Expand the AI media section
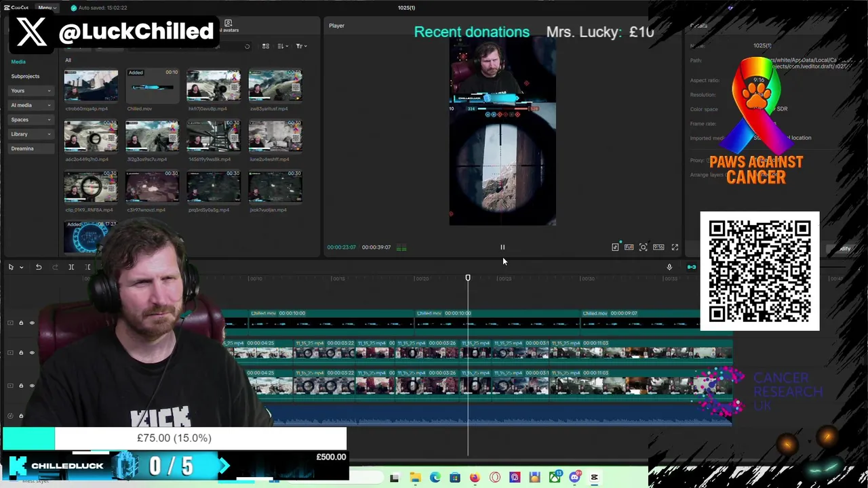 click(31, 105)
